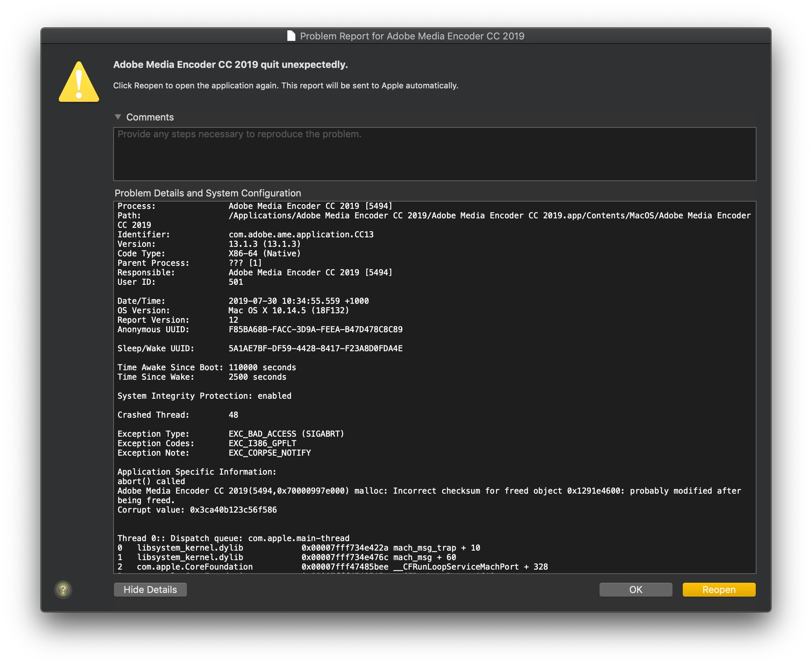
Task: Click the 'quit unexpectedly' heading text
Action: pyautogui.click(x=230, y=65)
